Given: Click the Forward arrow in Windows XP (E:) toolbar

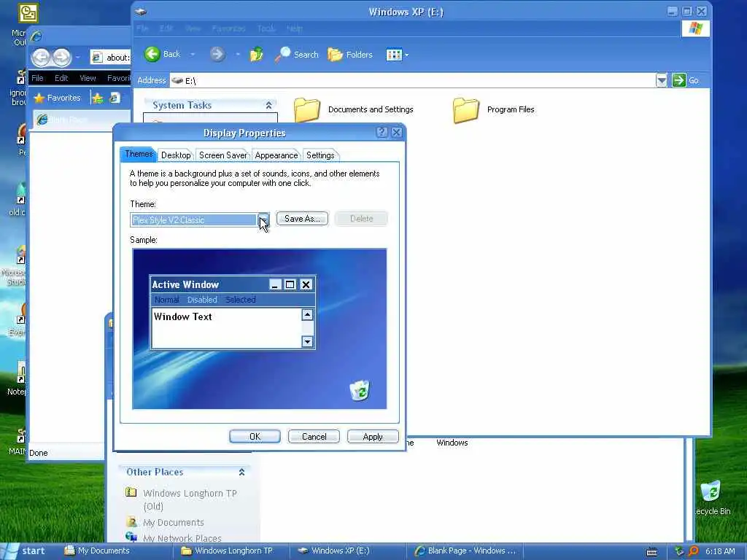Looking at the screenshot, I should 217,54.
